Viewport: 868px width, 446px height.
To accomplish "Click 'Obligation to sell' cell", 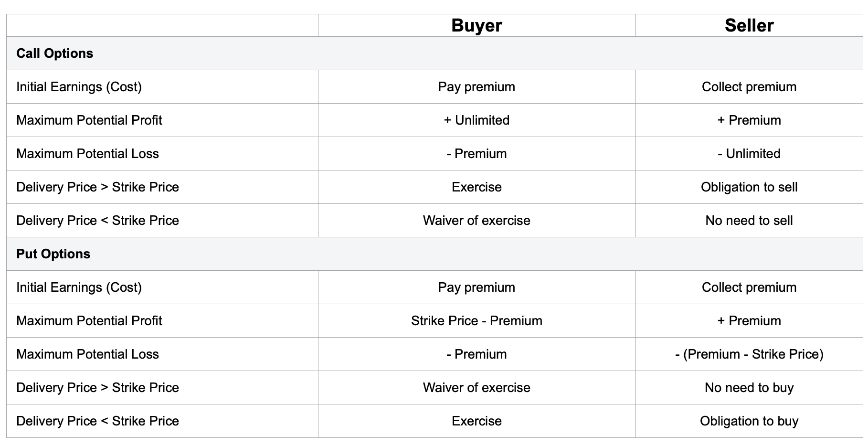I will [749, 187].
